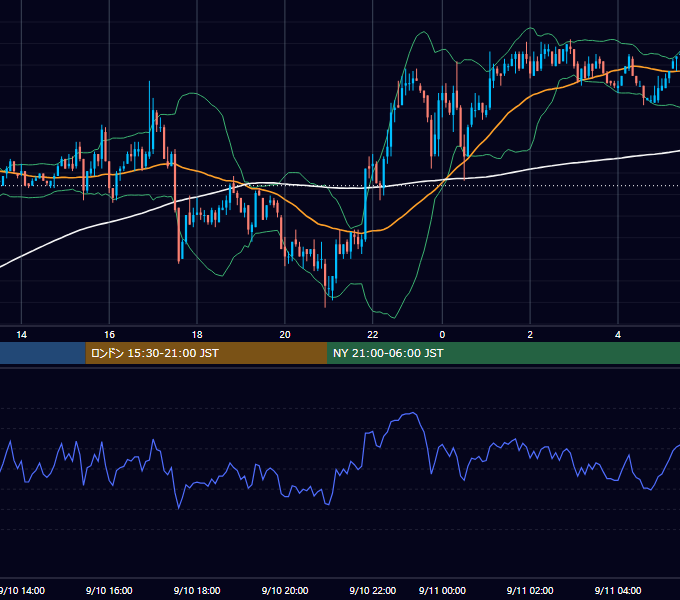Screen dimensions: 680x600
Task: Click the 18 hour label on upper axis
Action: pyautogui.click(x=197, y=335)
